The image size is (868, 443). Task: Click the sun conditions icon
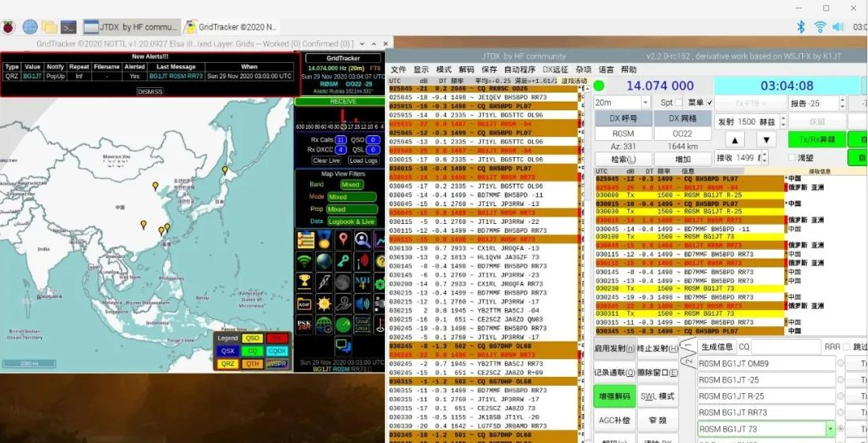(x=324, y=304)
